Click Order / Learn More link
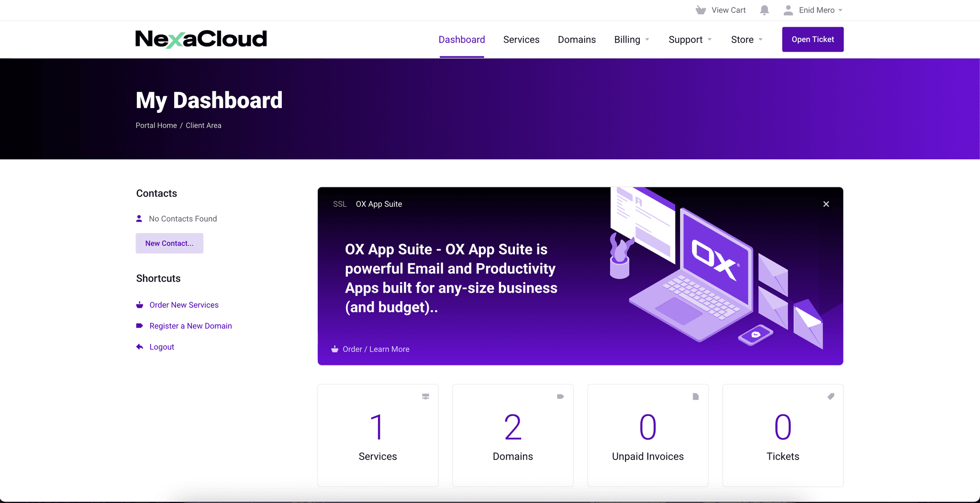 point(376,350)
